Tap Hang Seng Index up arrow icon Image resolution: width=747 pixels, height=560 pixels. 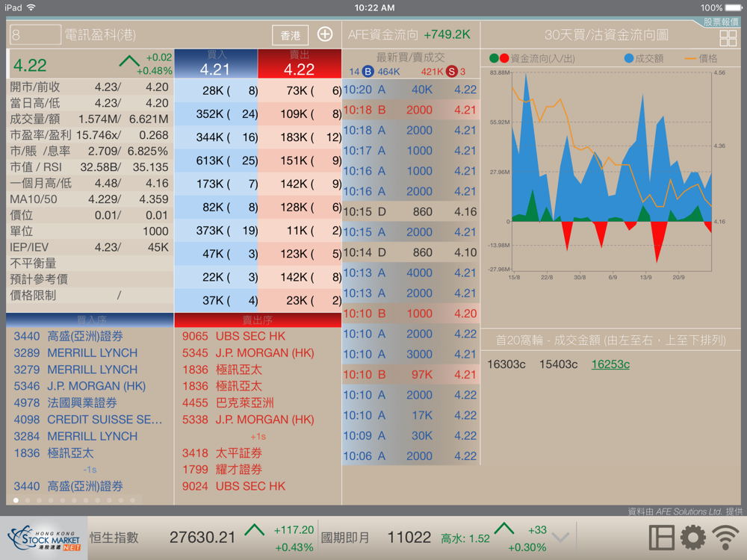pyautogui.click(x=255, y=529)
